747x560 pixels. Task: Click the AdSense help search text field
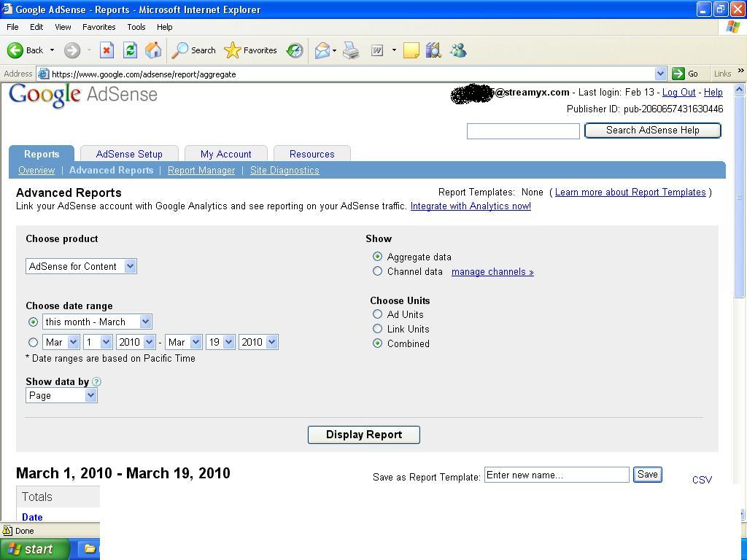click(523, 131)
